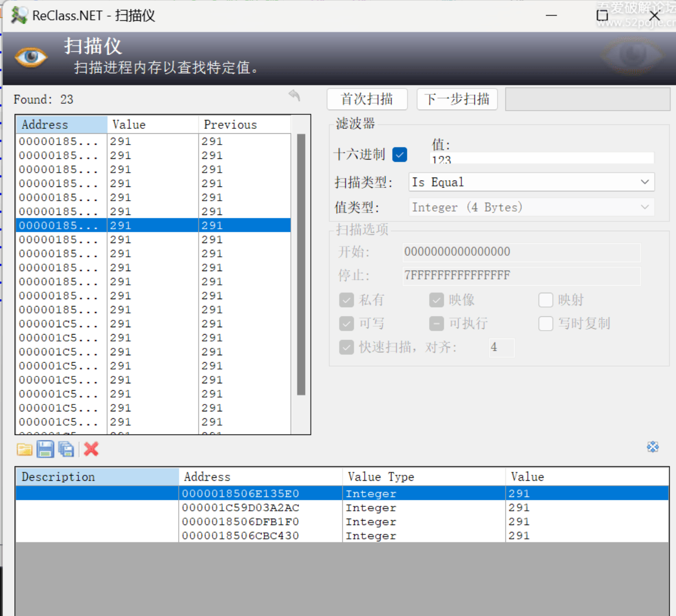Open the 值类型 Integer (4 Bytes) dropdown
This screenshot has height=616, width=676.
point(531,207)
